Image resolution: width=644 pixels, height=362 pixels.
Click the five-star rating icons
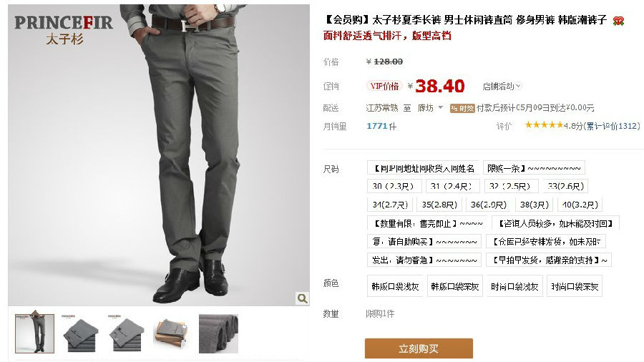pyautogui.click(x=544, y=125)
